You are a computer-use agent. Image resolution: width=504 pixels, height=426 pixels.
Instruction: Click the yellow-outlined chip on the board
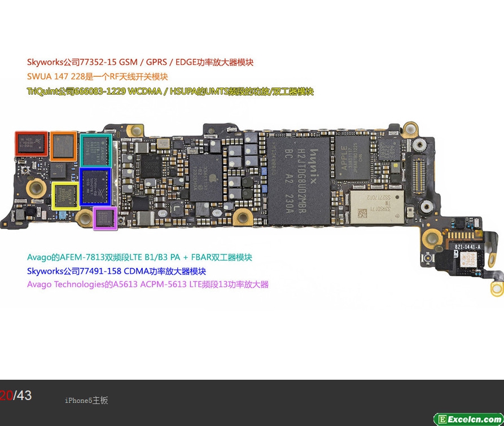(x=65, y=196)
